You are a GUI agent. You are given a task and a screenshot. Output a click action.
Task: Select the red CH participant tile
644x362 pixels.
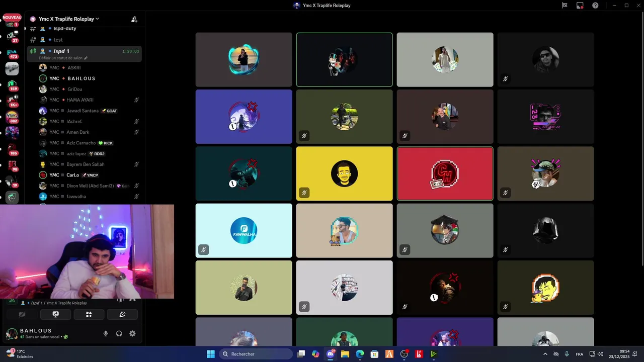[x=445, y=173]
